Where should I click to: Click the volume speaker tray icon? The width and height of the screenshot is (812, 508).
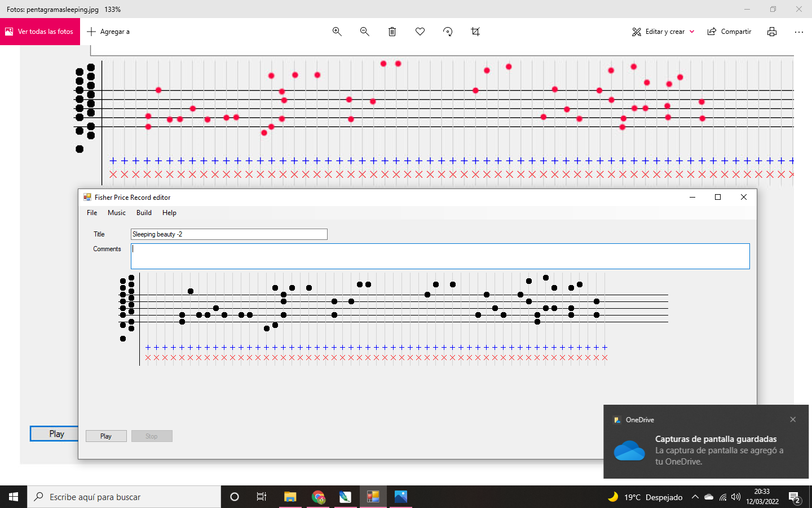click(x=736, y=497)
